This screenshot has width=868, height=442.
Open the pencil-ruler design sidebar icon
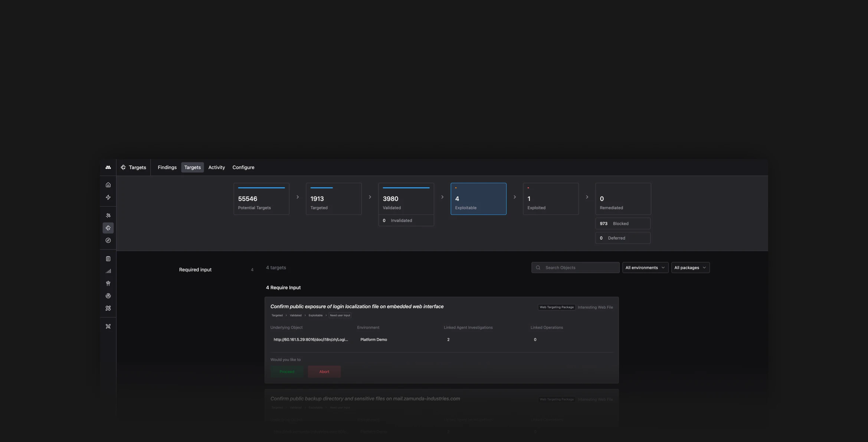[x=108, y=308]
